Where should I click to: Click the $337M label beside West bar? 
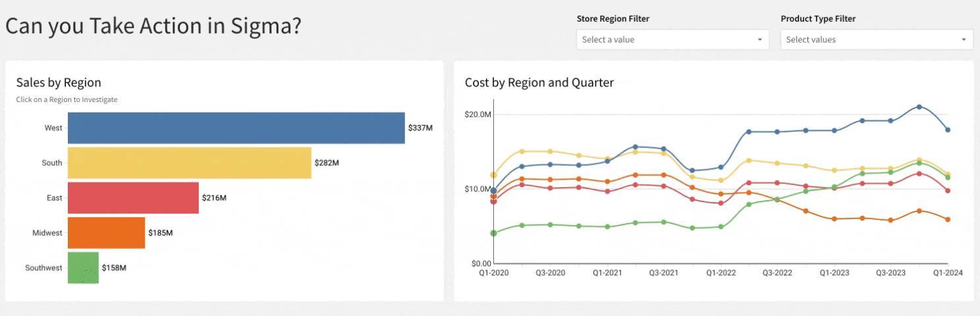pyautogui.click(x=420, y=128)
